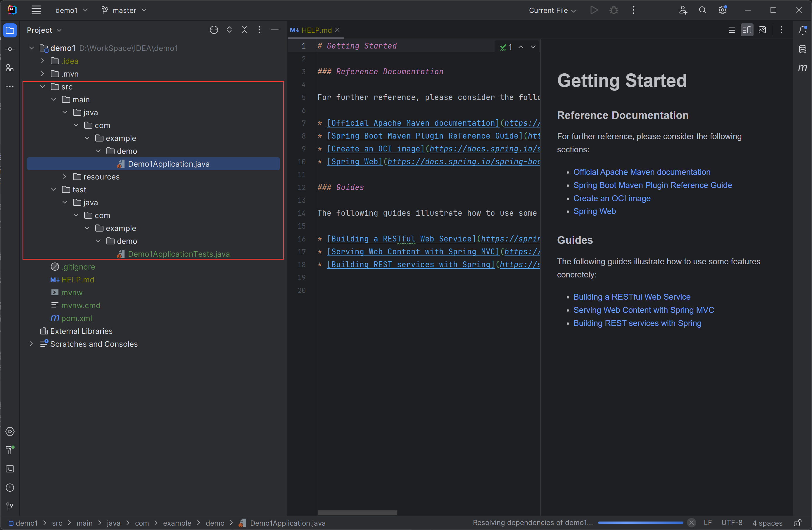The width and height of the screenshot is (812, 530).
Task: Click the Select Opened File crosshair icon
Action: pos(214,30)
